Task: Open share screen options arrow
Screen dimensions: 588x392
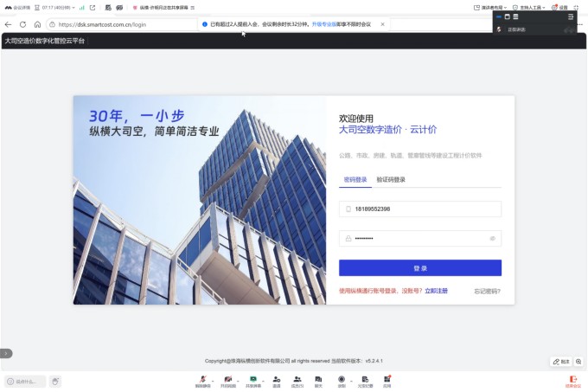Action: [263, 381]
